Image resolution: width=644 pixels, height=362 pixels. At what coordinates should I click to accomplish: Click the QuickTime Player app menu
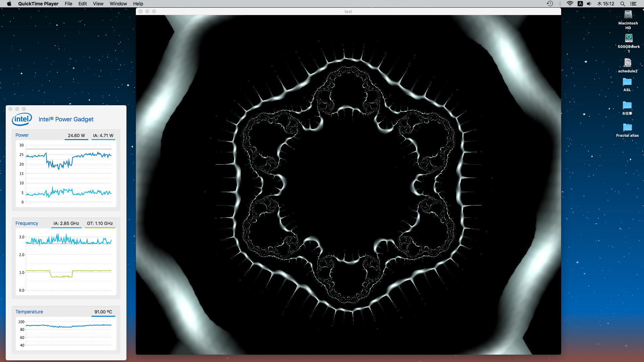[38, 4]
